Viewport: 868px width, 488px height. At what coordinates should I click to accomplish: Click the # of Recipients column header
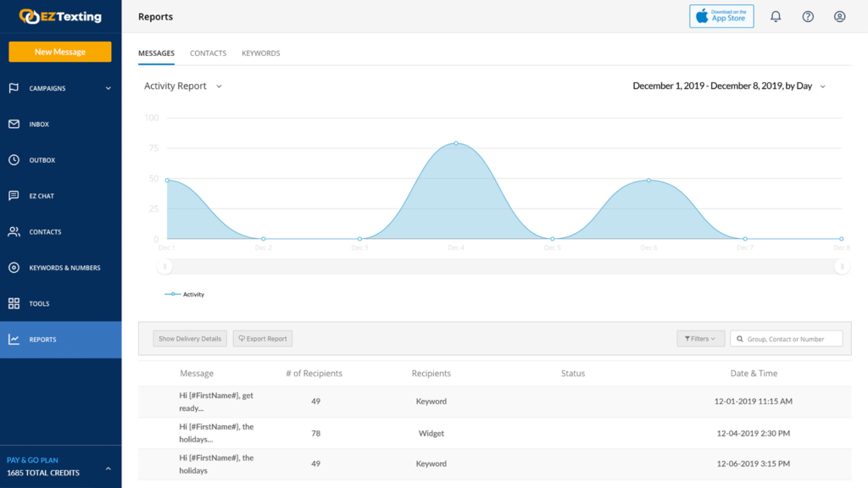[314, 374]
